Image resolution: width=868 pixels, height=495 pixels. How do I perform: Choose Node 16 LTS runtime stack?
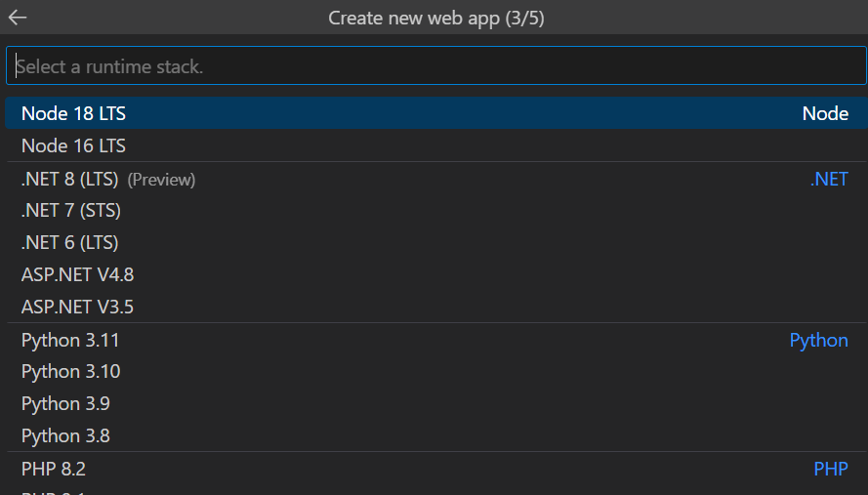(x=74, y=145)
